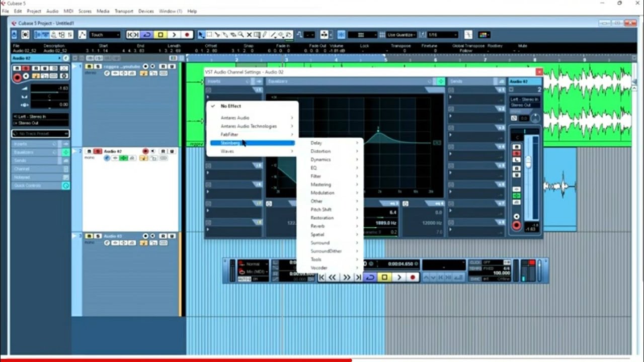Select the Glue tool
The height and width of the screenshot is (362, 644).
pos(225,35)
